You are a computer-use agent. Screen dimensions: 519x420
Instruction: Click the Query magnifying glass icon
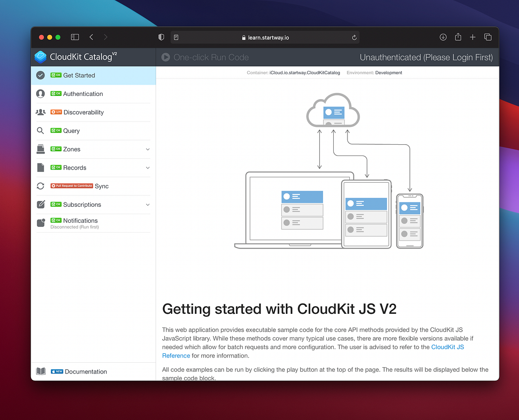point(40,131)
